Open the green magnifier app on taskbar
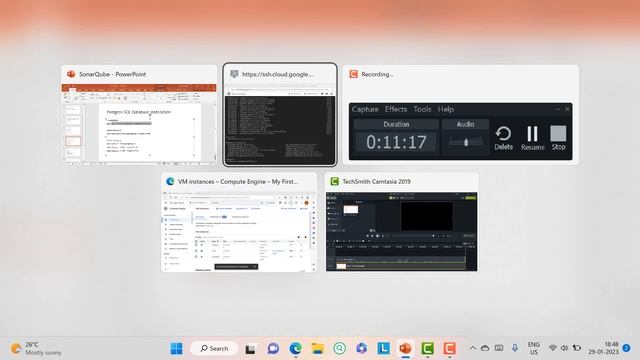The height and width of the screenshot is (360, 640). 339,349
